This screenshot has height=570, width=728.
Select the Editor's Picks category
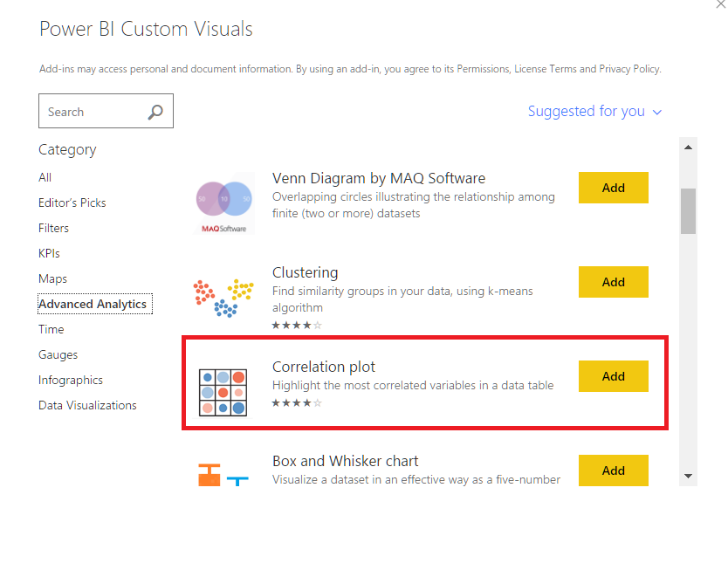tap(72, 203)
